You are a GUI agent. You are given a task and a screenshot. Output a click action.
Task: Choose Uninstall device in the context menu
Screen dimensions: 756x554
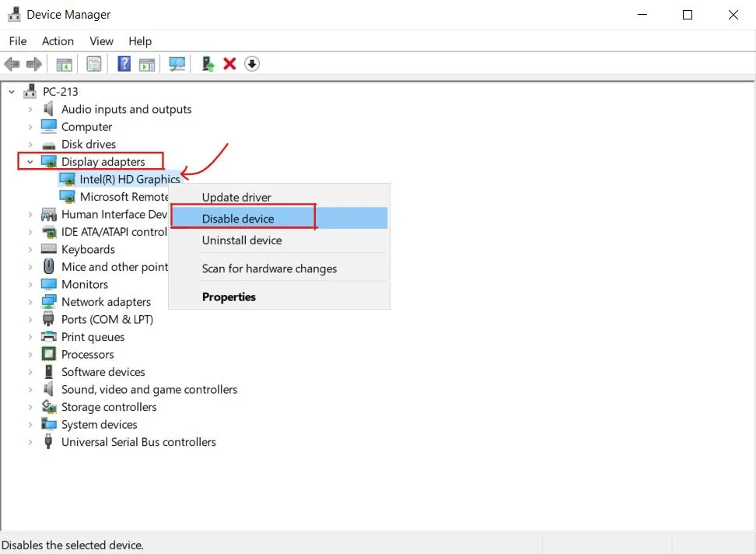(241, 240)
